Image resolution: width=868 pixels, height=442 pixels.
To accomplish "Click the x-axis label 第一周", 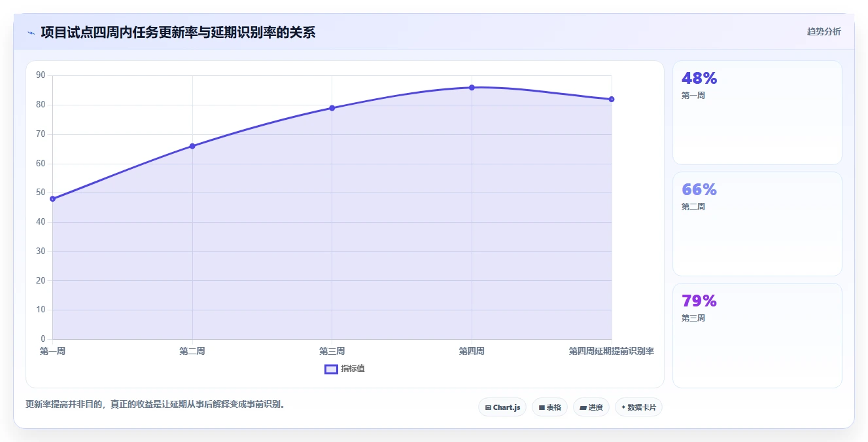I will [52, 351].
